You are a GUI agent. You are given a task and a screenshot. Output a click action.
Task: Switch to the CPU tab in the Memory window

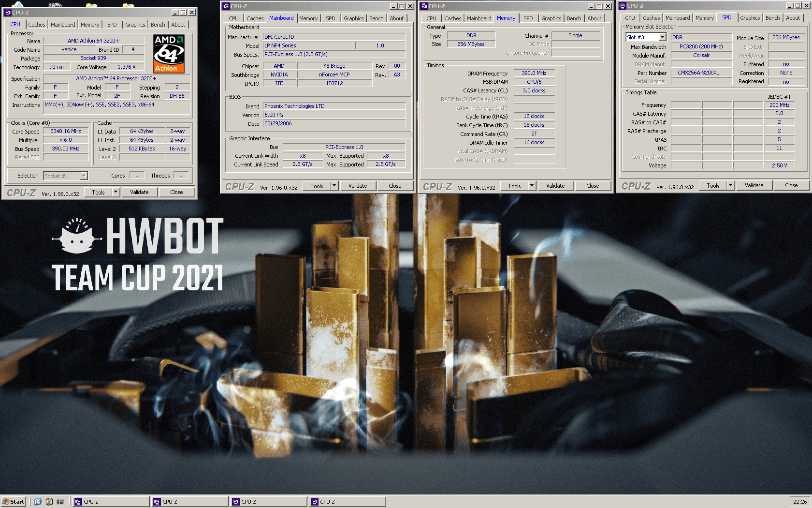tap(431, 18)
